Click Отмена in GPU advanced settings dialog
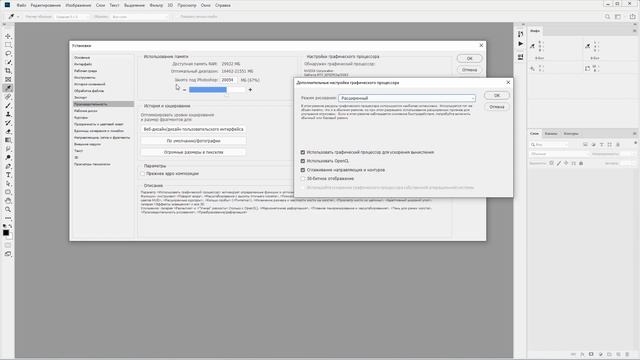The width and height of the screenshot is (640, 360). 497,107
